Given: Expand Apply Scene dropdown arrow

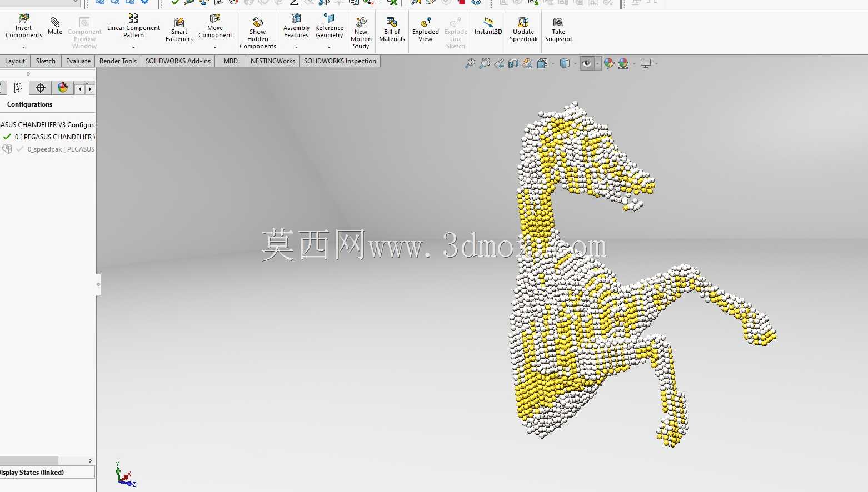Looking at the screenshot, I should click(x=634, y=63).
